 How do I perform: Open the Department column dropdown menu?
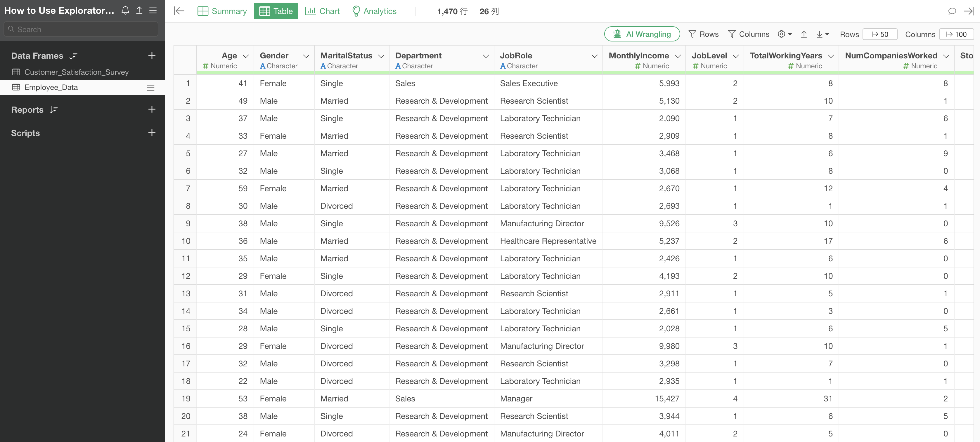coord(486,56)
